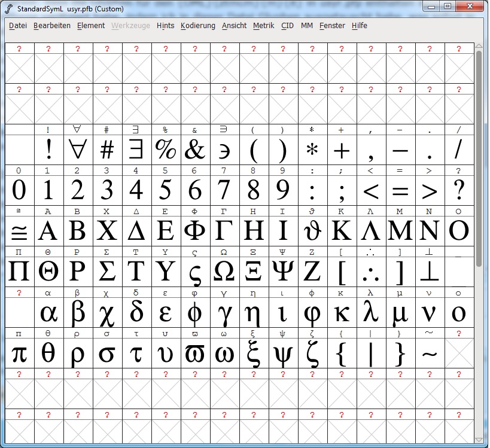490x448 pixels.
Task: Click the scrollbar up arrow
Action: point(479,46)
